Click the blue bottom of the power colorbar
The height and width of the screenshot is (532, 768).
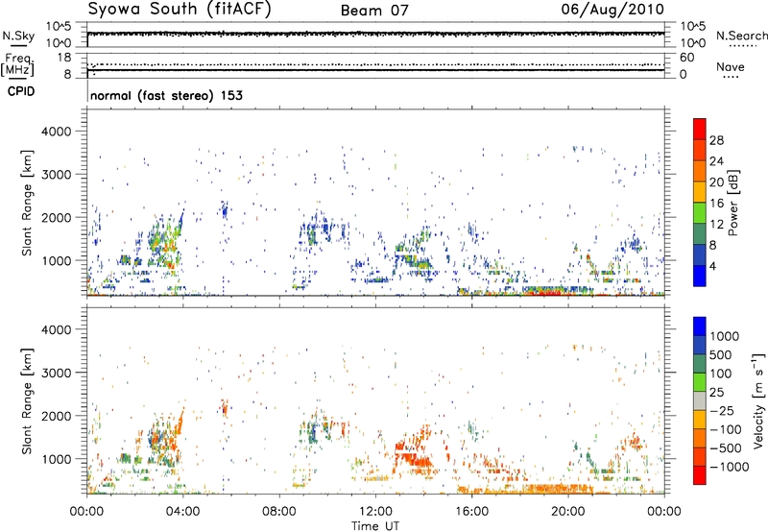(x=700, y=276)
